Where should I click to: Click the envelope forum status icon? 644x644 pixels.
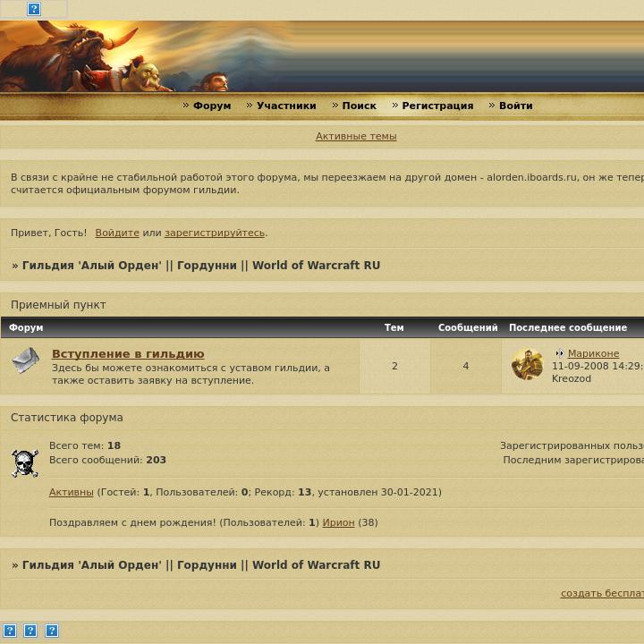pos(25,360)
